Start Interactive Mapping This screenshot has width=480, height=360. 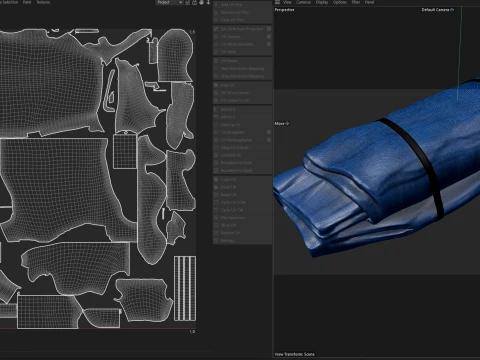(242, 69)
